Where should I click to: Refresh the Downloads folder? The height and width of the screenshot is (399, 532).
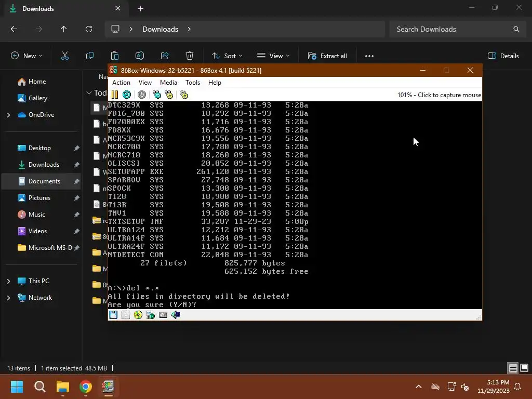point(88,29)
